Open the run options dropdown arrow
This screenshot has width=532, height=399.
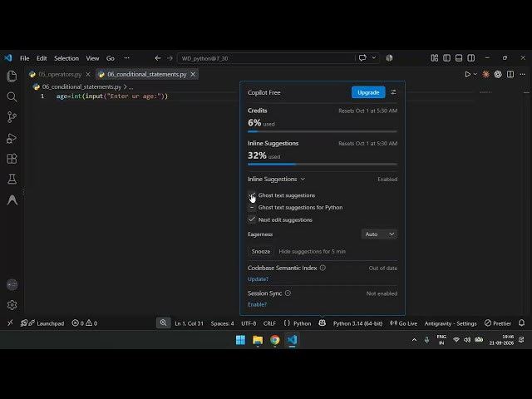click(x=475, y=74)
